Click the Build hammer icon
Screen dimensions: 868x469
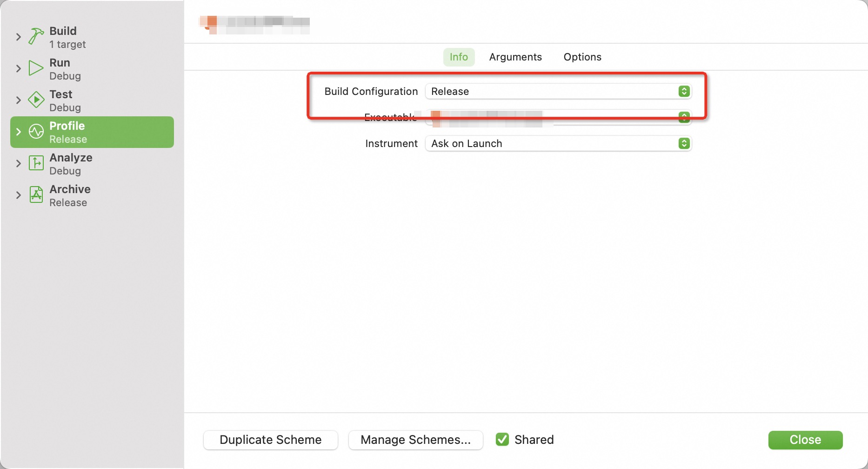(36, 36)
